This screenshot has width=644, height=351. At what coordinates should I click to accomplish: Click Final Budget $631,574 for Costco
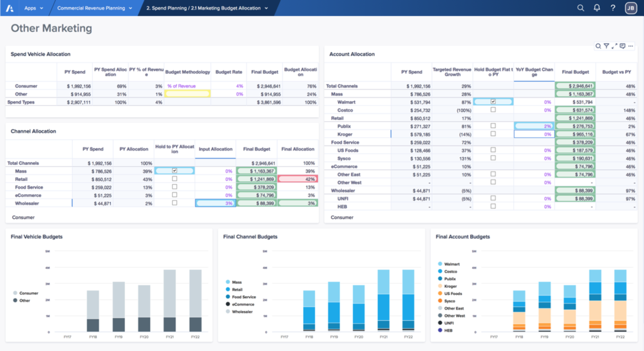575,110
